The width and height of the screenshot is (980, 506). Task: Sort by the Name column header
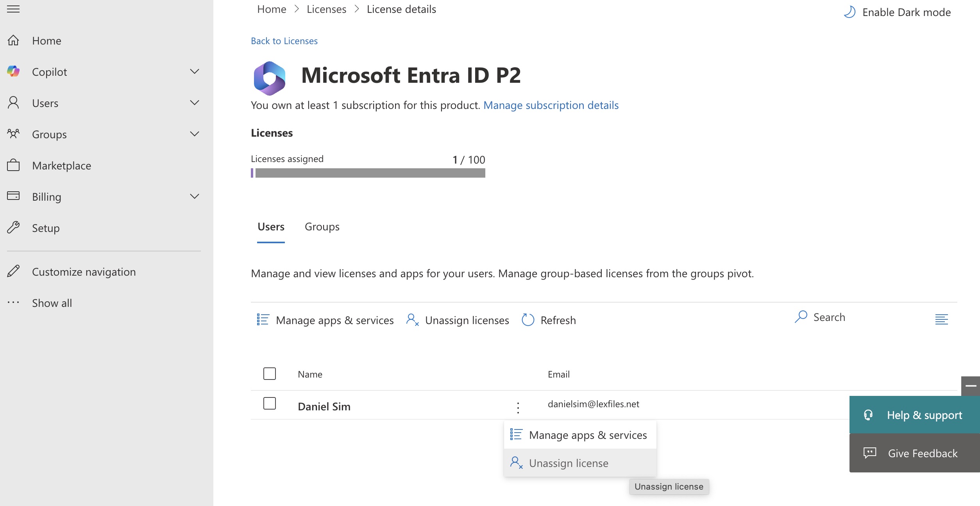tap(310, 374)
